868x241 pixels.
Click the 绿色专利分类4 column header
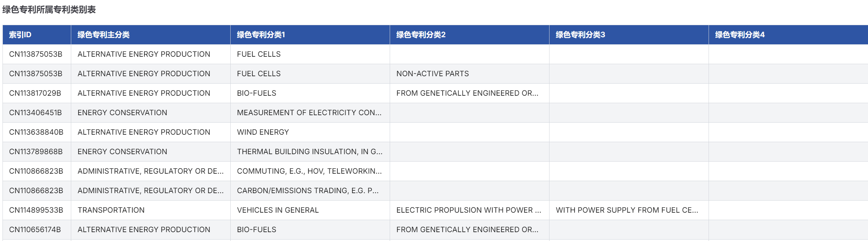point(739,35)
